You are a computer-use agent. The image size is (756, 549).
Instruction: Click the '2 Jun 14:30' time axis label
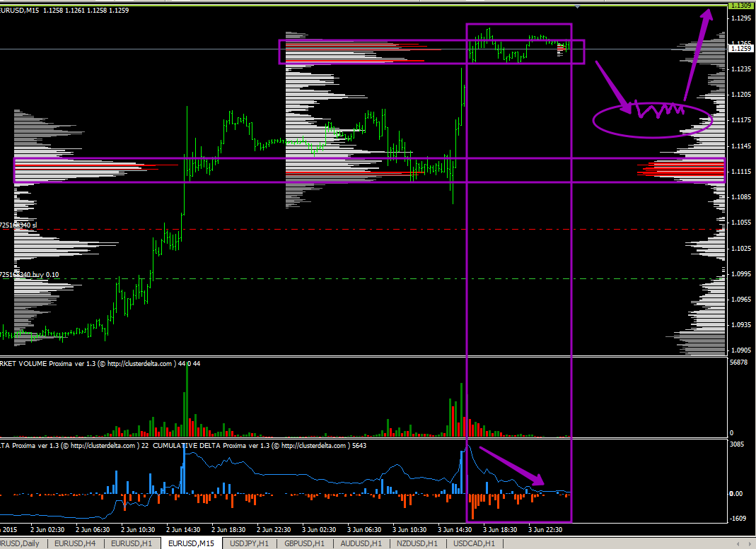pos(183,530)
